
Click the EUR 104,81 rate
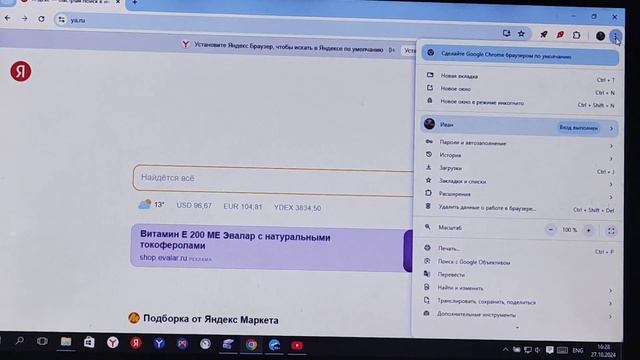point(242,207)
